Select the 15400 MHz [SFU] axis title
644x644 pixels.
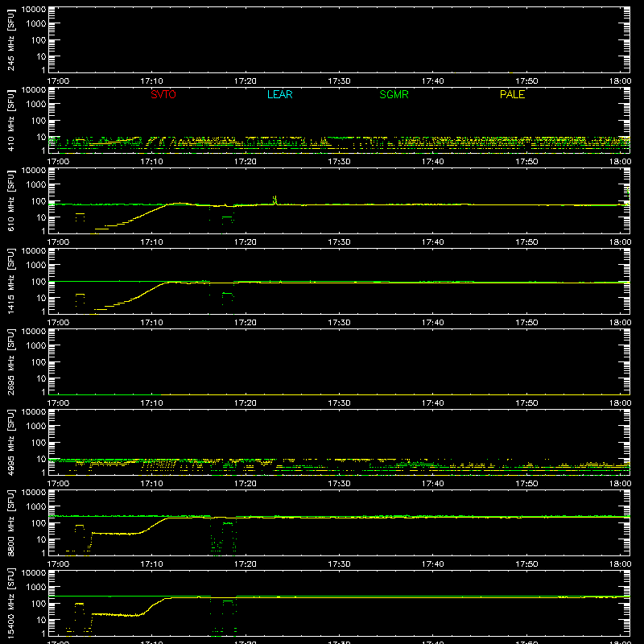[10, 603]
